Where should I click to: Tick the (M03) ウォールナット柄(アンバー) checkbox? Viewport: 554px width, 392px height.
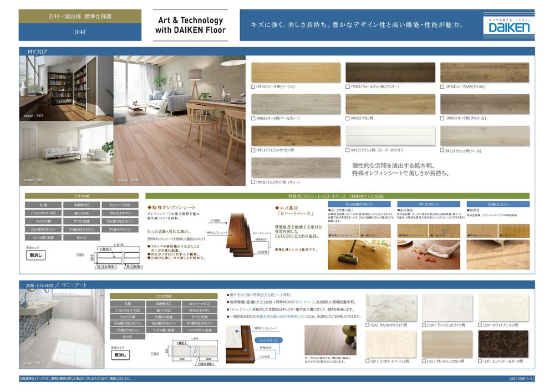coord(348,86)
